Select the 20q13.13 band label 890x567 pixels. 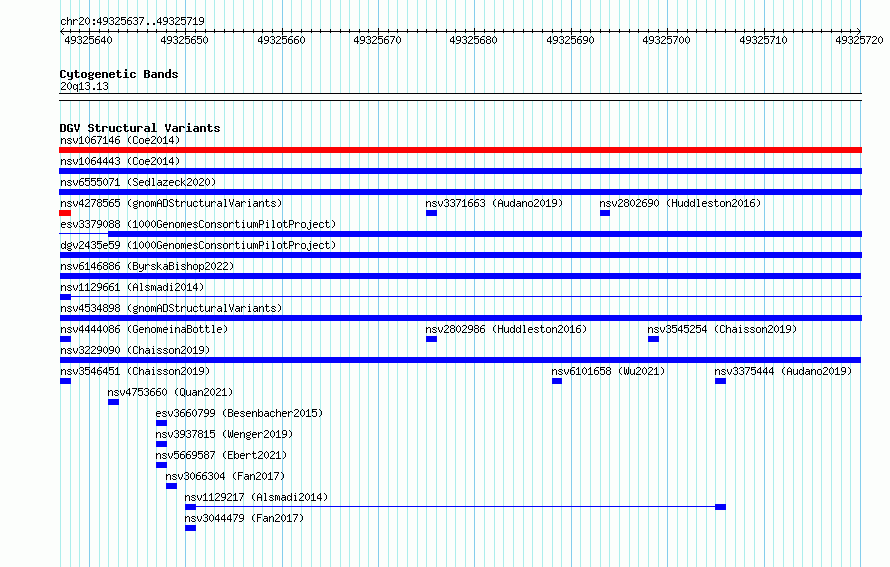coord(84,86)
